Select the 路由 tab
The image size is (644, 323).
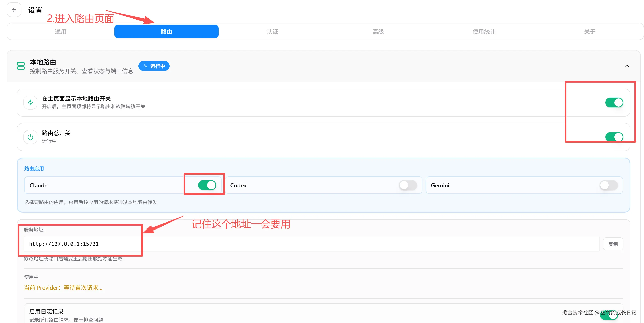tap(167, 31)
